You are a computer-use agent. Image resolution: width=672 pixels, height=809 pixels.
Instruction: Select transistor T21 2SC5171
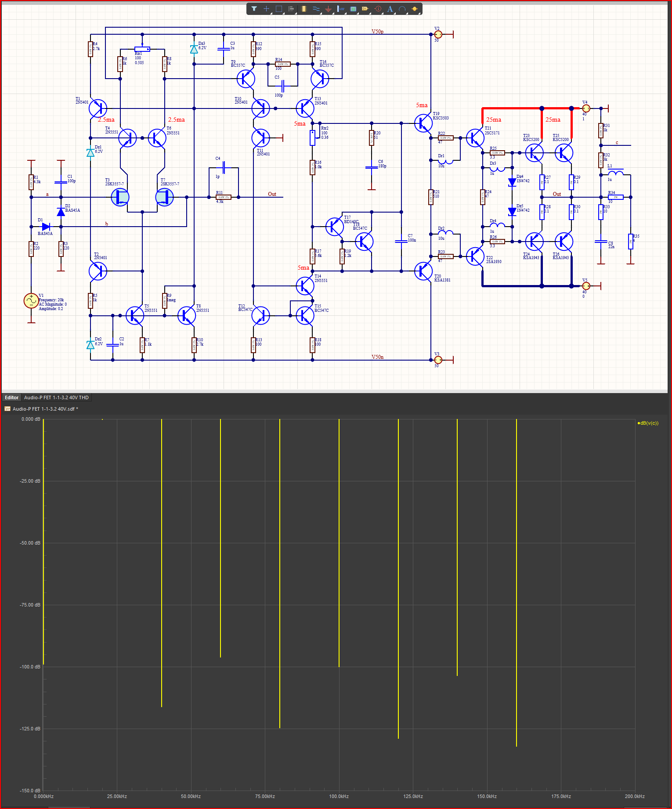point(475,138)
